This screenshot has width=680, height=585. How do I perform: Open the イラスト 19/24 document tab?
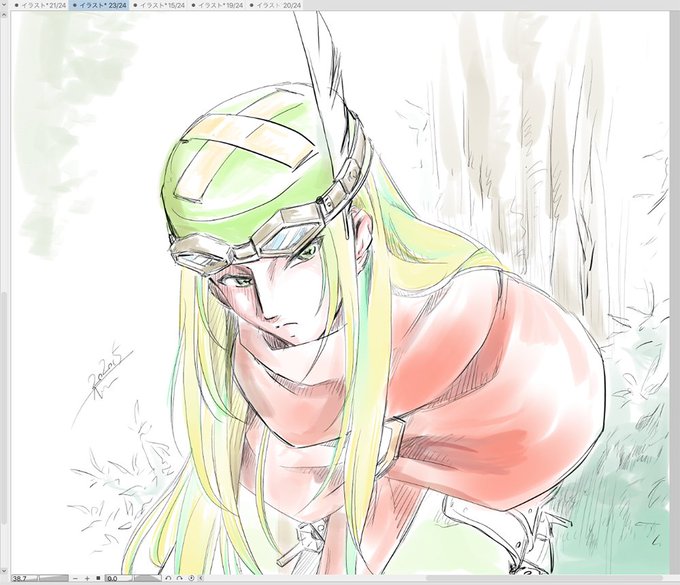(x=218, y=5)
